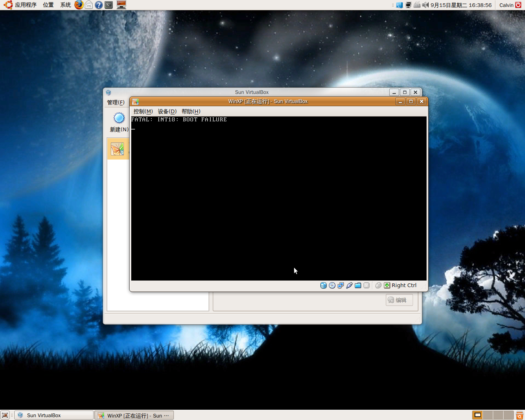Viewport: 525px width, 420px height.
Task: Open the help launcher icon in top panel
Action: (99, 5)
